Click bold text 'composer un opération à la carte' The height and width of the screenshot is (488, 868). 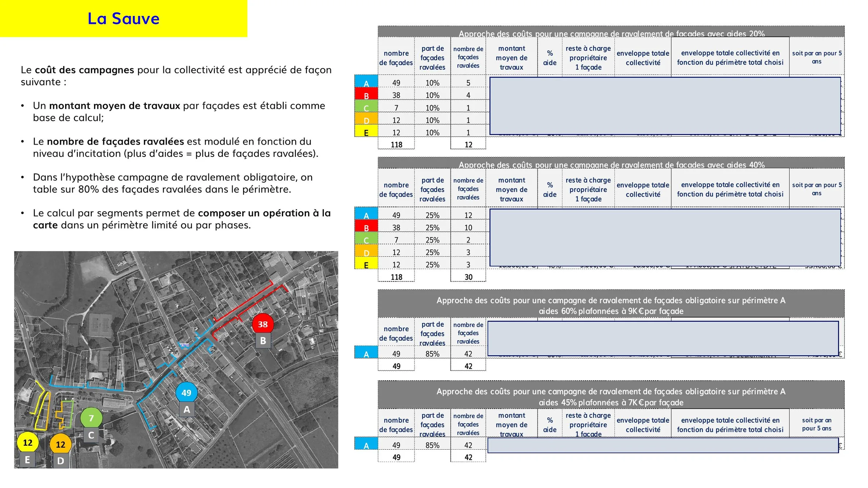182,219
